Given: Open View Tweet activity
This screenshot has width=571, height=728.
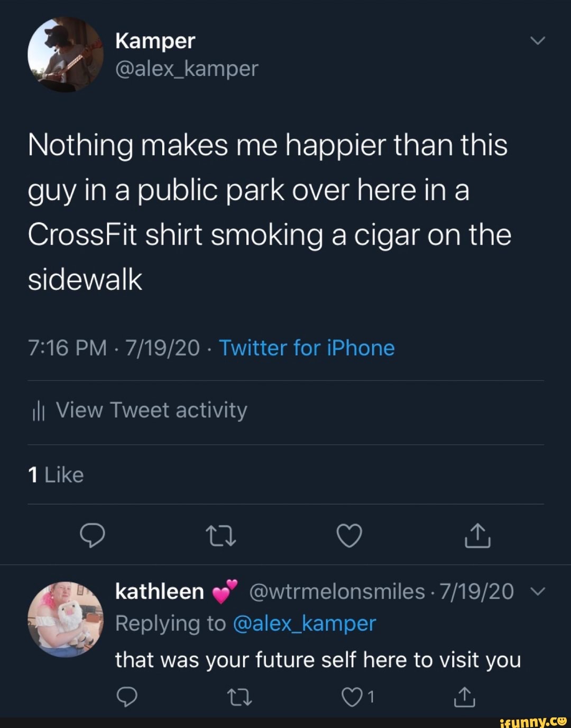Looking at the screenshot, I should pos(151,410).
